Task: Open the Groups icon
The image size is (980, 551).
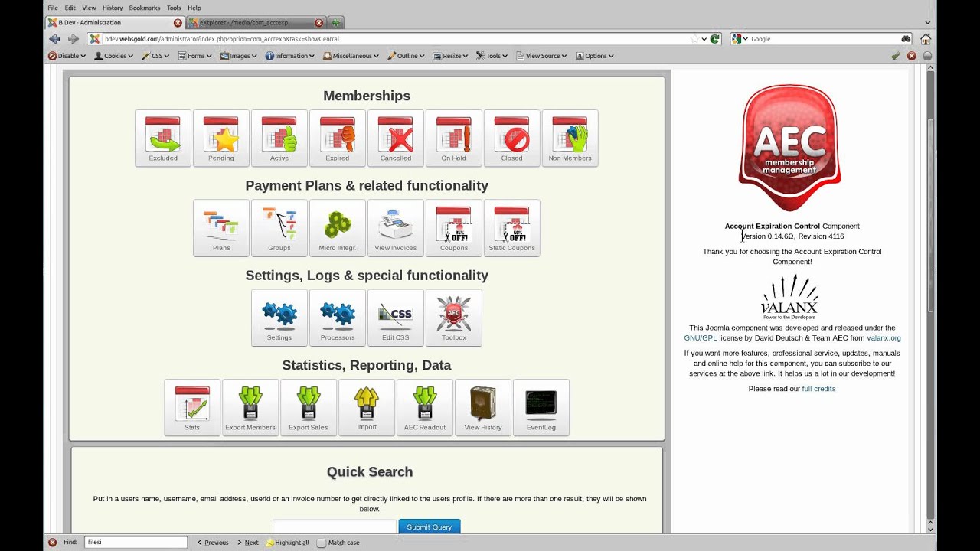Action: click(279, 228)
